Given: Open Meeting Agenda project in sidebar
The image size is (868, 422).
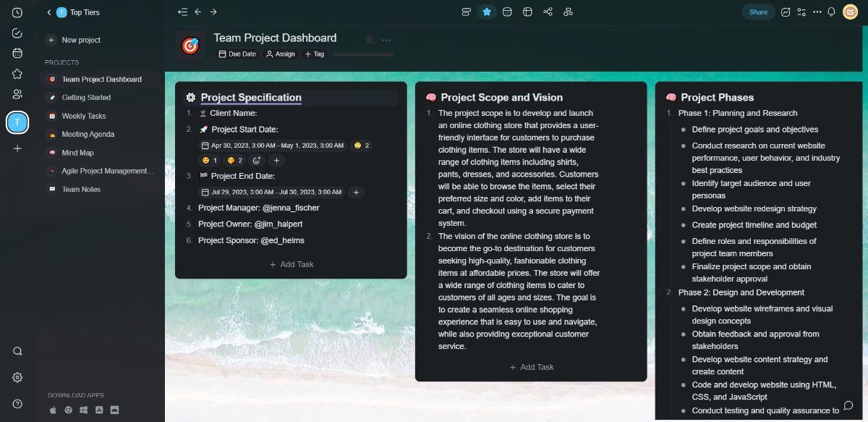Looking at the screenshot, I should point(88,134).
